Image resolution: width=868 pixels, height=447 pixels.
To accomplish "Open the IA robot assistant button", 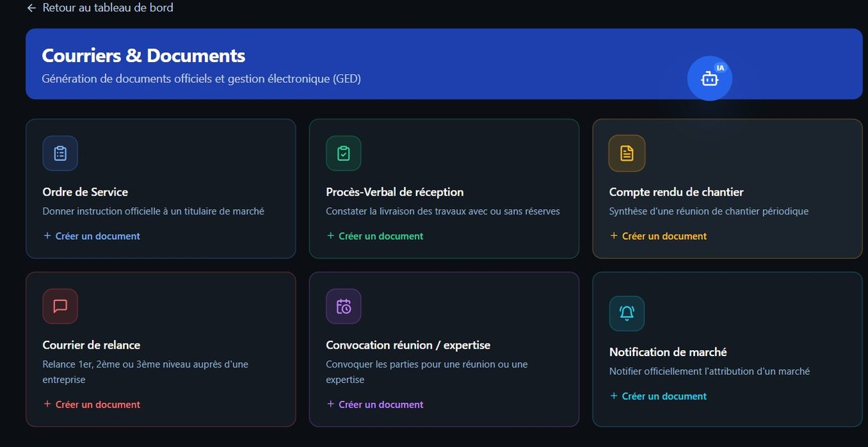I will [x=710, y=78].
